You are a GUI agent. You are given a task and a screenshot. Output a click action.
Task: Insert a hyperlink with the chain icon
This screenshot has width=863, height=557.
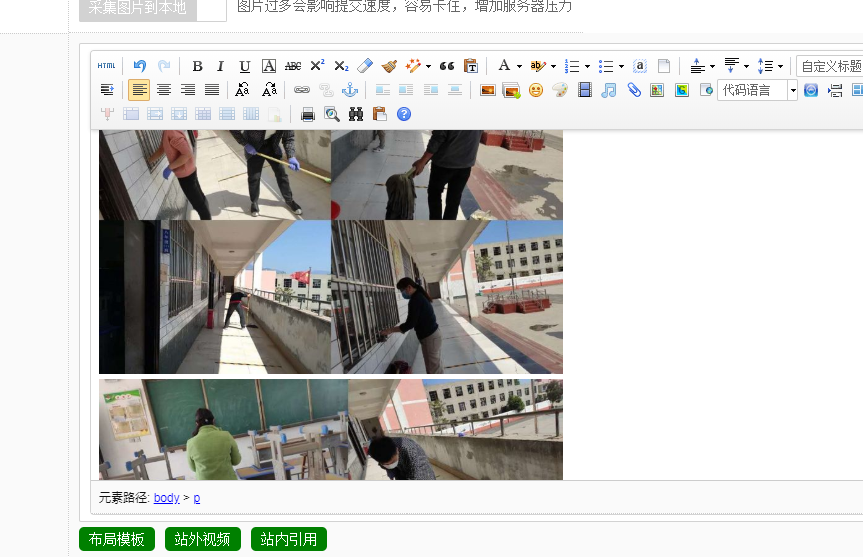tap(302, 90)
